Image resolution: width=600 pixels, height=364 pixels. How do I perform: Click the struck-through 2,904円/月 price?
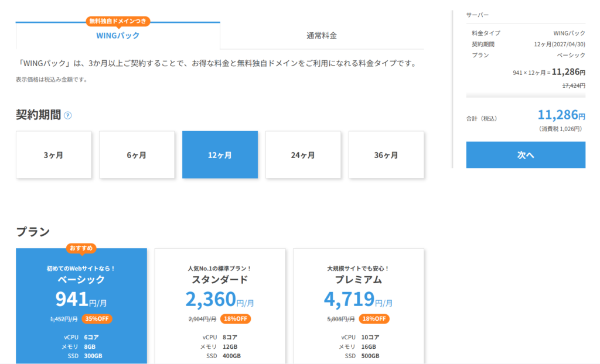click(x=202, y=319)
